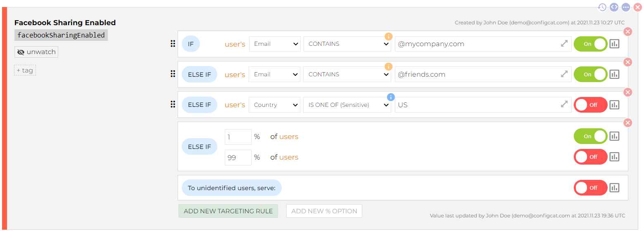Click the blue info icon above IS ONE OF

click(x=391, y=97)
